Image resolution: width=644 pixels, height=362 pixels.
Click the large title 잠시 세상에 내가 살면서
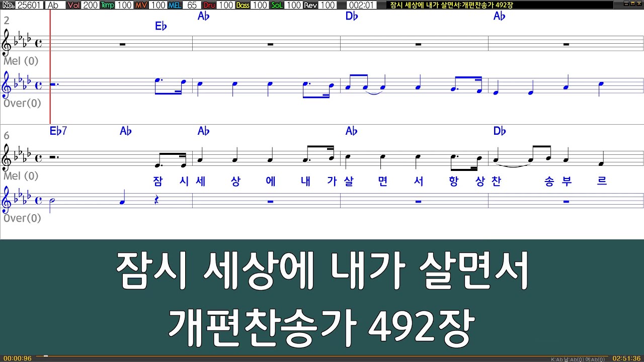pos(322,270)
